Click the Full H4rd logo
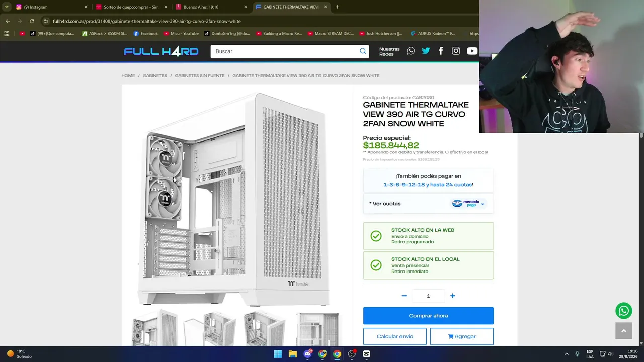The image size is (644, 362). coord(161,51)
